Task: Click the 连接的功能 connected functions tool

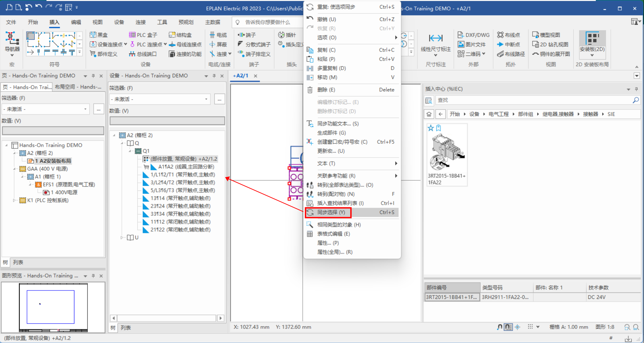Action: [185, 54]
